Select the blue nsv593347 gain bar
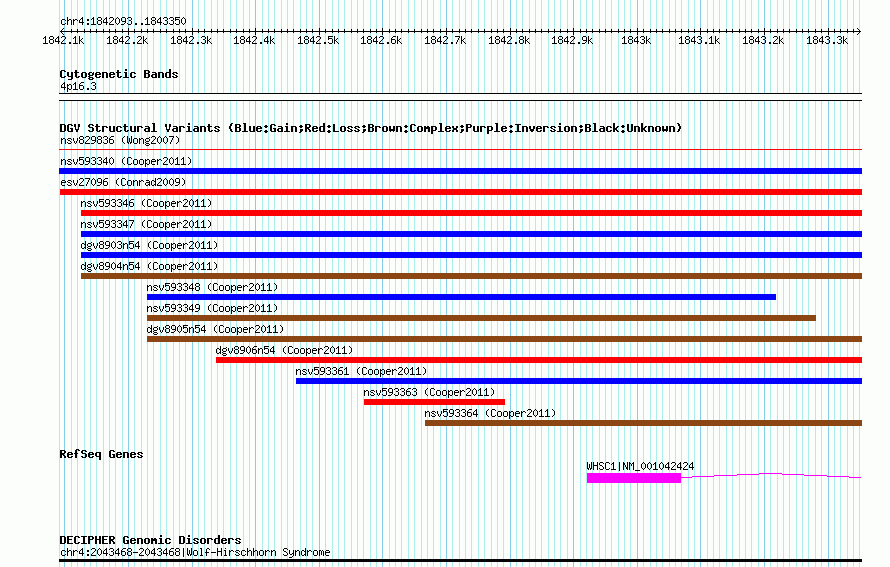The height and width of the screenshot is (567, 890). [x=471, y=234]
